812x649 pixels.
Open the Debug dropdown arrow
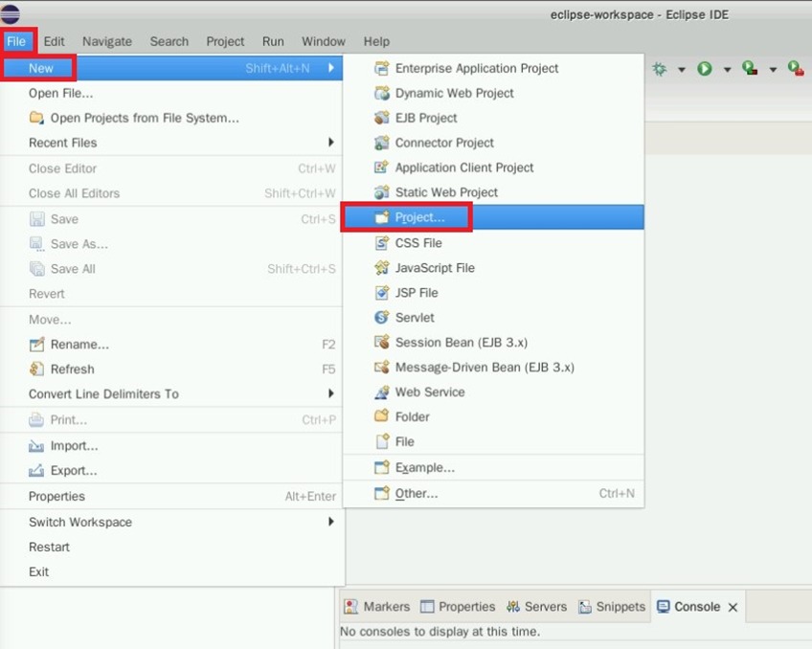[x=682, y=70]
